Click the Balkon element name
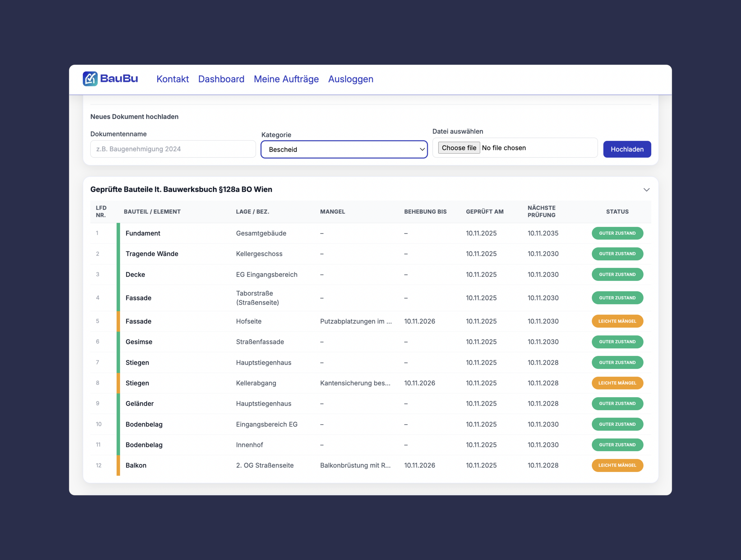The height and width of the screenshot is (560, 741). coord(136,465)
